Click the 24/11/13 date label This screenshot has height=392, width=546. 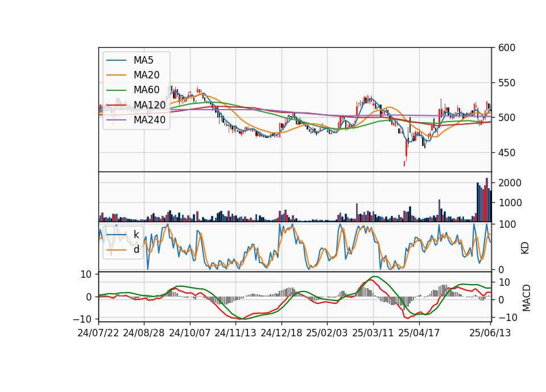235,333
